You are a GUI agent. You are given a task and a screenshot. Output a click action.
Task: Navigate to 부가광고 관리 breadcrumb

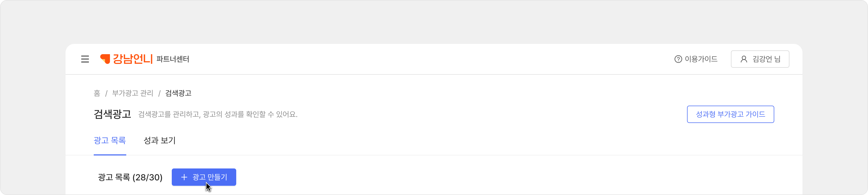coord(132,93)
